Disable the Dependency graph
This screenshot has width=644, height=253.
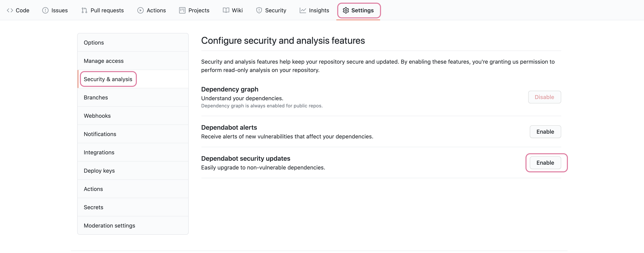point(544,97)
